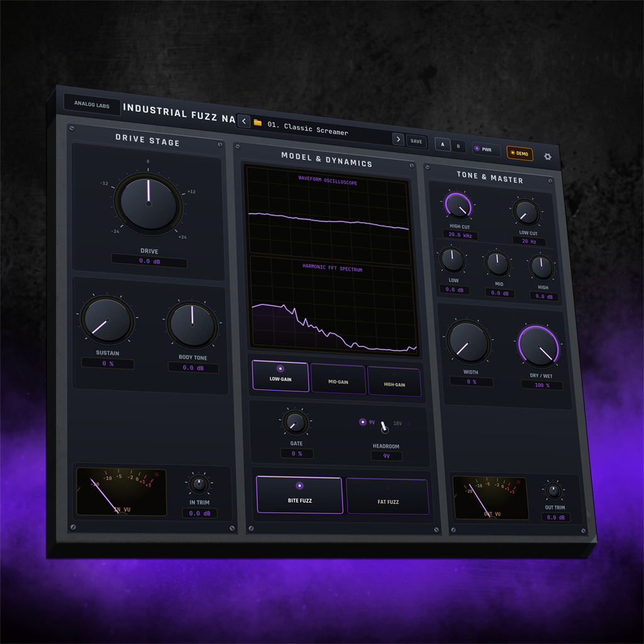
Task: Click the Sustain knob
Action: (x=108, y=320)
